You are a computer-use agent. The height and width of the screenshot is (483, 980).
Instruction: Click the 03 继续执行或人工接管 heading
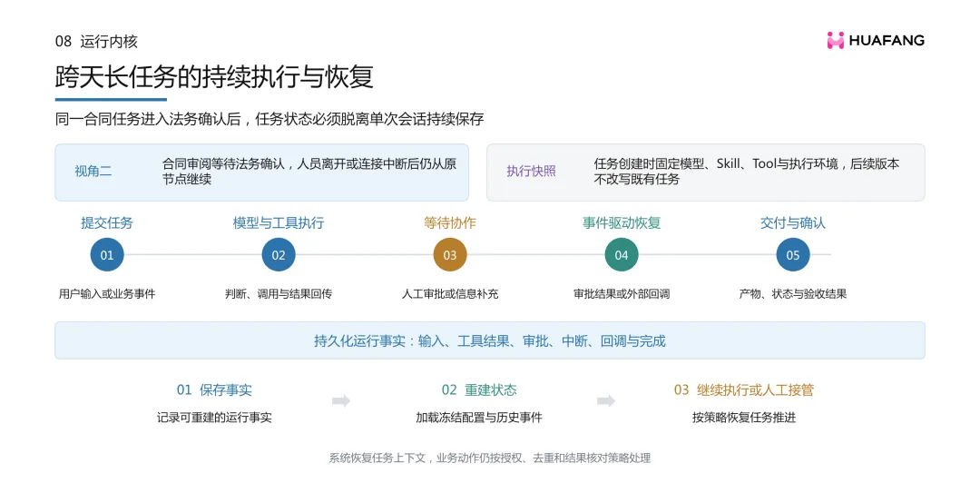point(744,390)
